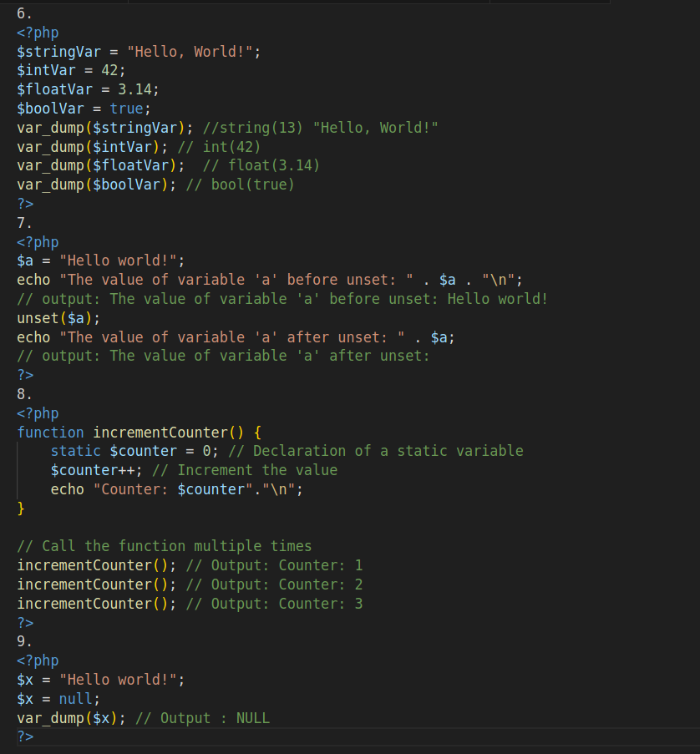Click the 'after unset' echo statement
The image size is (700, 754).
point(236,337)
